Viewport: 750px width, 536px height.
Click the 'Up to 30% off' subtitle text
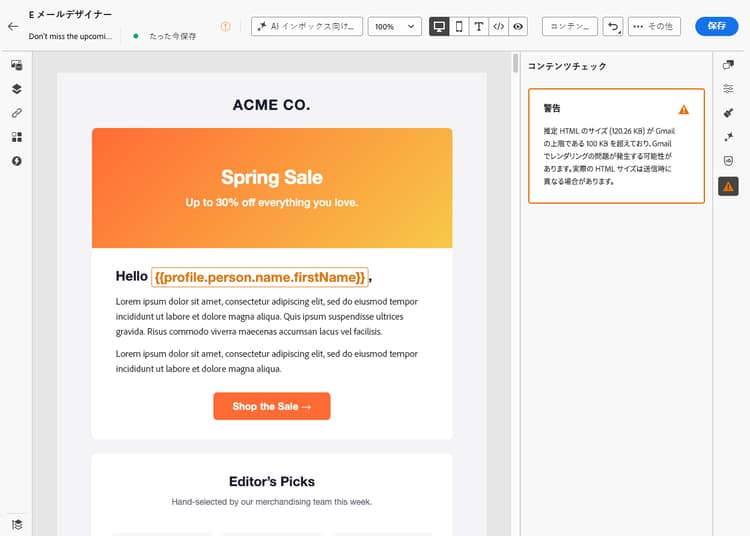272,202
